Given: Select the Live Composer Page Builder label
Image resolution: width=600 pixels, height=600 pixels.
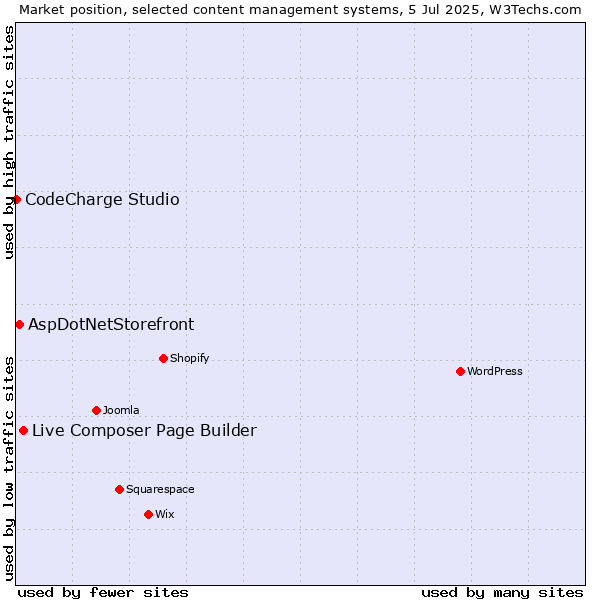Looking at the screenshot, I should (144, 431).
